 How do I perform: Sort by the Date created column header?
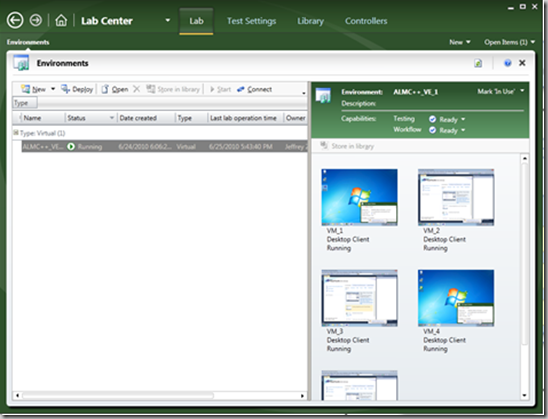[x=146, y=118]
